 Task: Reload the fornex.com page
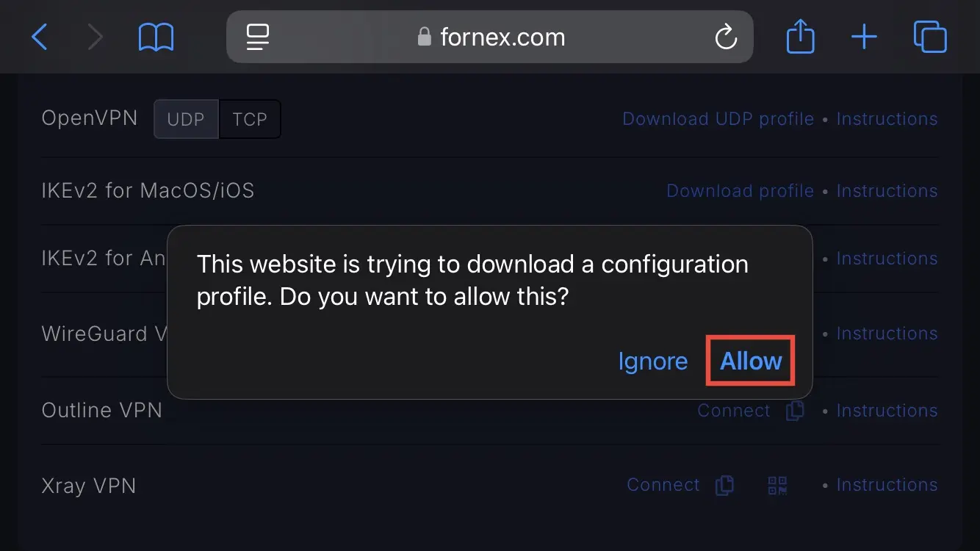726,37
